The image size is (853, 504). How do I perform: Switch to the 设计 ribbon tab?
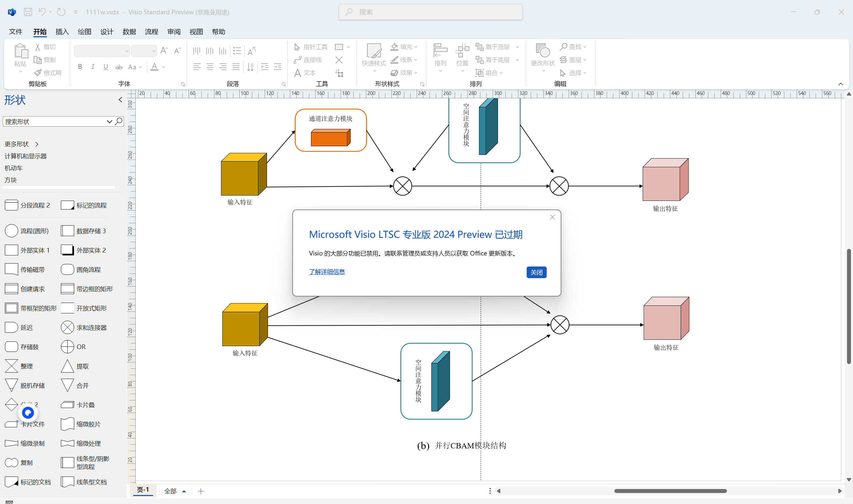click(107, 32)
